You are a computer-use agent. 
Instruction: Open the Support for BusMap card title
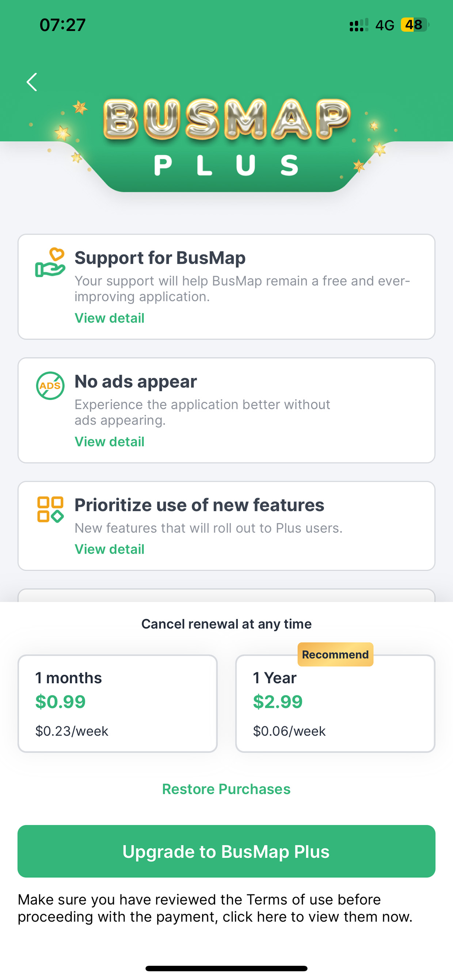pos(160,258)
